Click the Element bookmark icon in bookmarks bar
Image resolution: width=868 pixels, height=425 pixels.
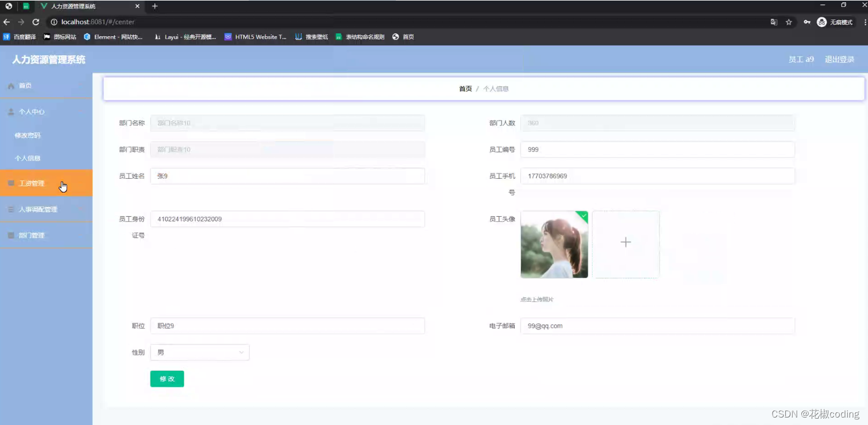(88, 37)
